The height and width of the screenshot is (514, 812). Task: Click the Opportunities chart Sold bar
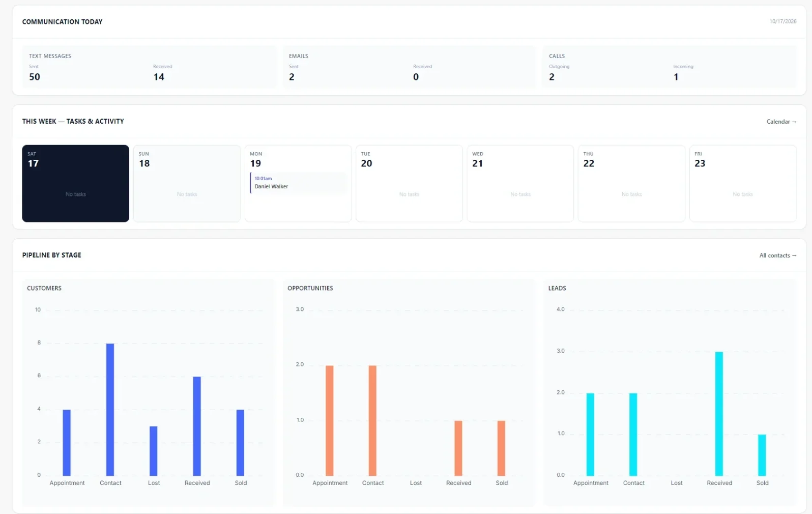point(501,448)
